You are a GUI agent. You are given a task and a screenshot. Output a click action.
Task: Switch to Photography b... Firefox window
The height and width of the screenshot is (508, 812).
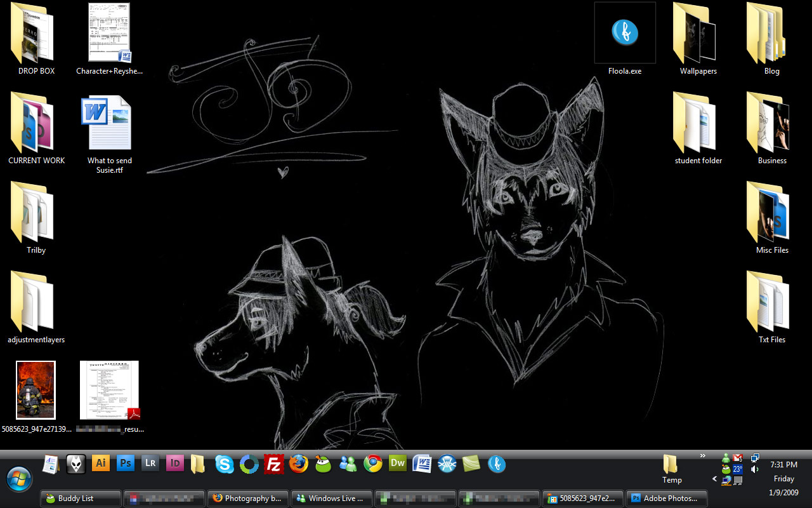[248, 498]
